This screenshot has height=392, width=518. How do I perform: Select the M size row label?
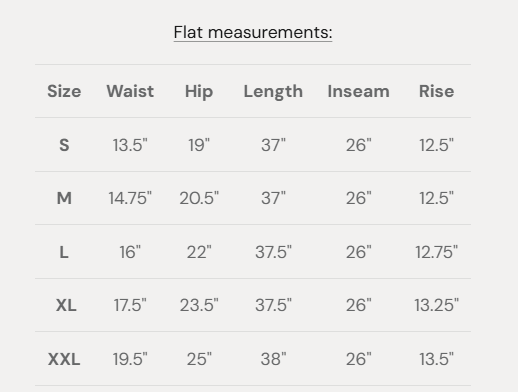pyautogui.click(x=64, y=198)
